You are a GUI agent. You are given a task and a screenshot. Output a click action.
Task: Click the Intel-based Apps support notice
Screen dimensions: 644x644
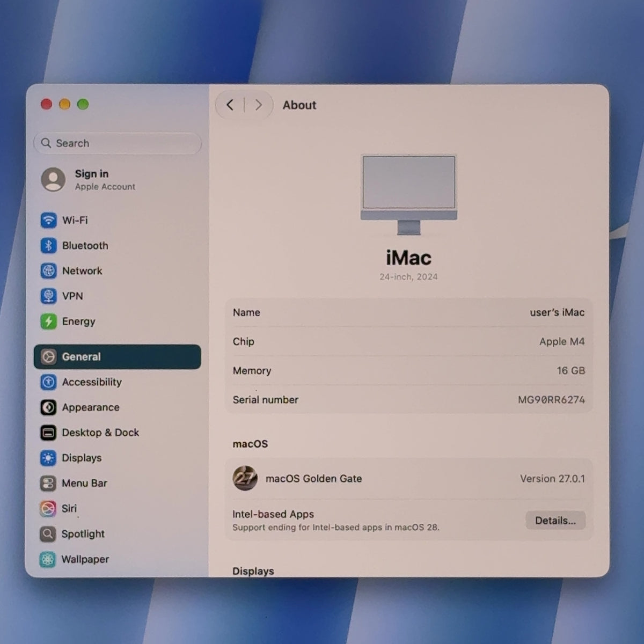pyautogui.click(x=336, y=528)
